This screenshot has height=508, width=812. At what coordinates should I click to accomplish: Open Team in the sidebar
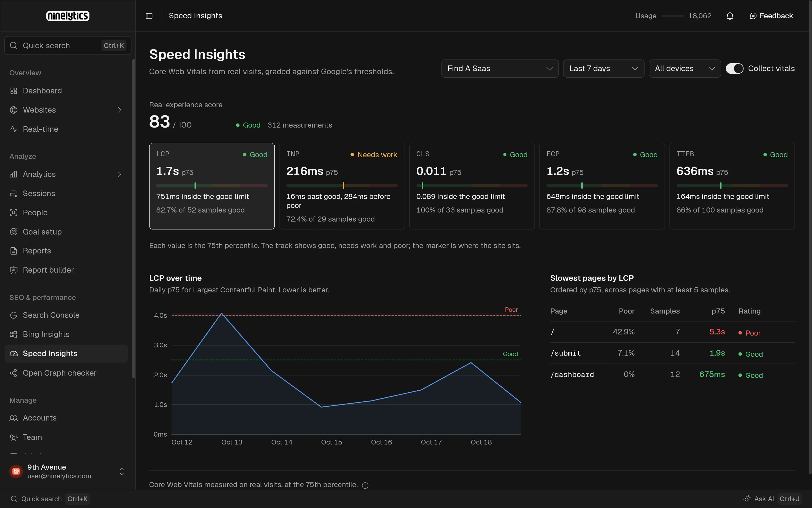(x=66, y=437)
